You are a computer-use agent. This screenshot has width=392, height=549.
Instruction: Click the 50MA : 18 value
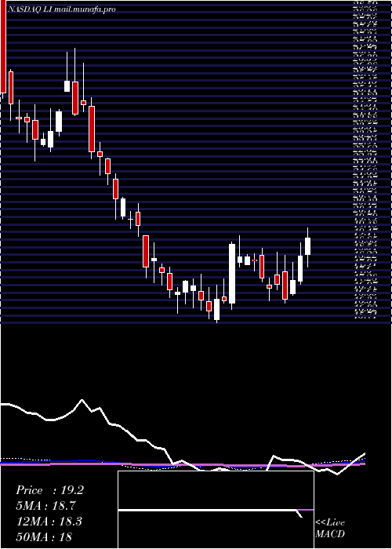coord(44,536)
